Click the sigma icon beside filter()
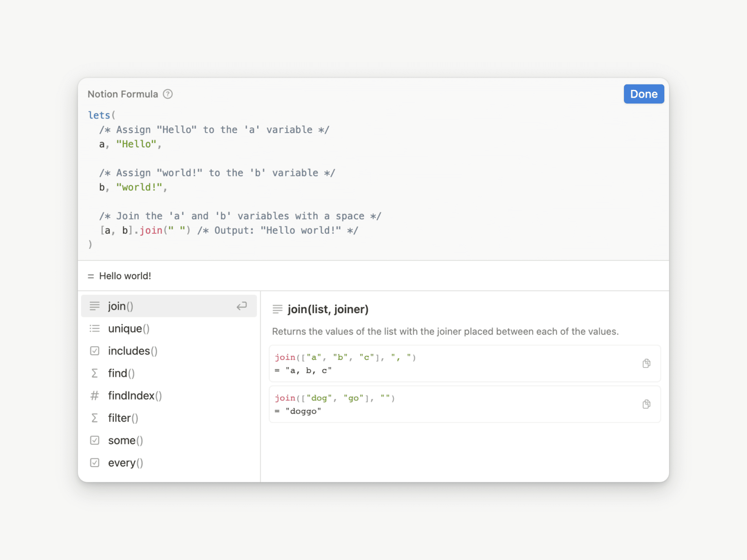 94,418
